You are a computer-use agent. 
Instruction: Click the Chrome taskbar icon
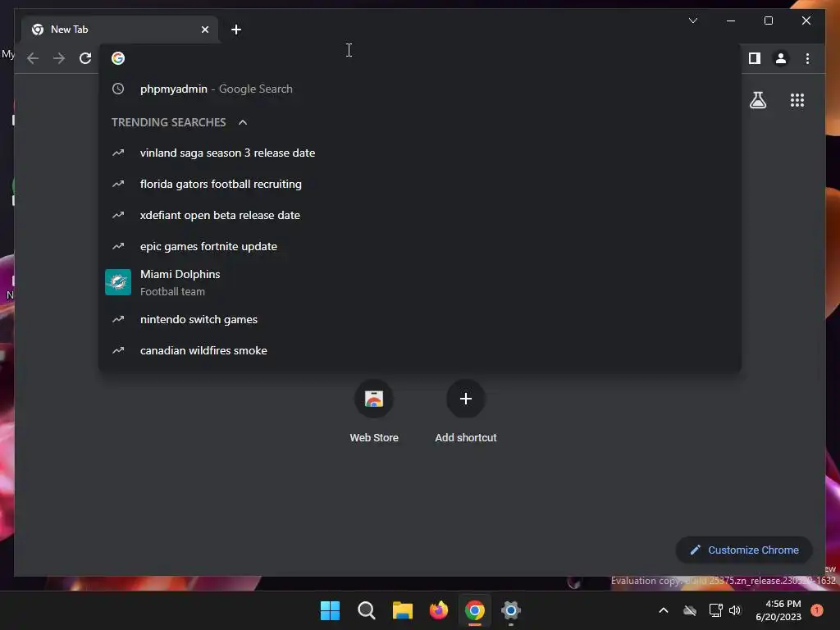[x=475, y=610]
